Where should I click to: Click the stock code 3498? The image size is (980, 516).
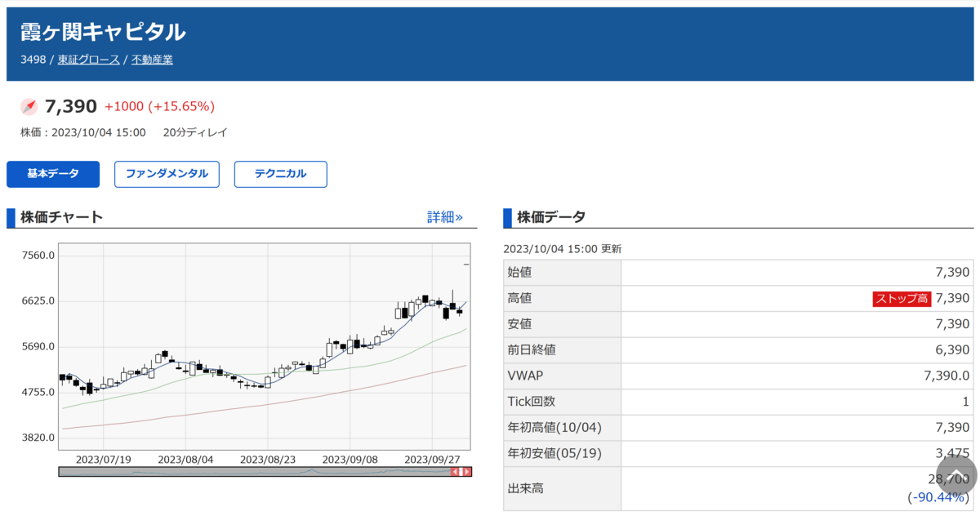(x=33, y=60)
